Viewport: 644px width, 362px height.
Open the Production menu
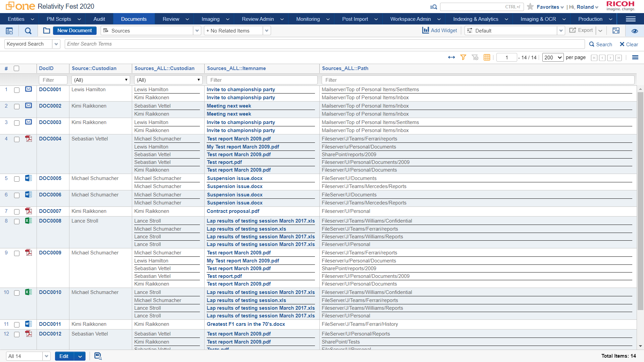(x=595, y=19)
